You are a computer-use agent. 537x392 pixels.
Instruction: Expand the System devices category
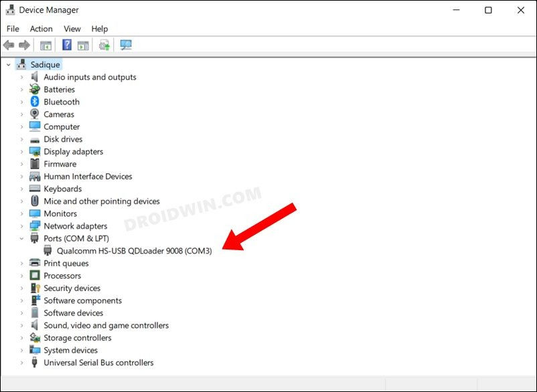pyautogui.click(x=21, y=351)
